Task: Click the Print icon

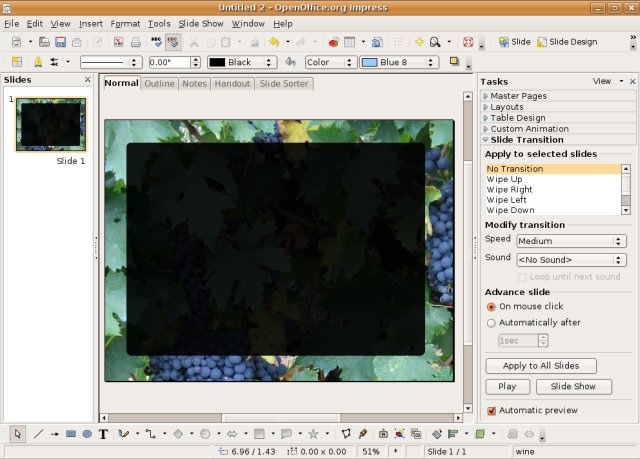Action: (136, 42)
